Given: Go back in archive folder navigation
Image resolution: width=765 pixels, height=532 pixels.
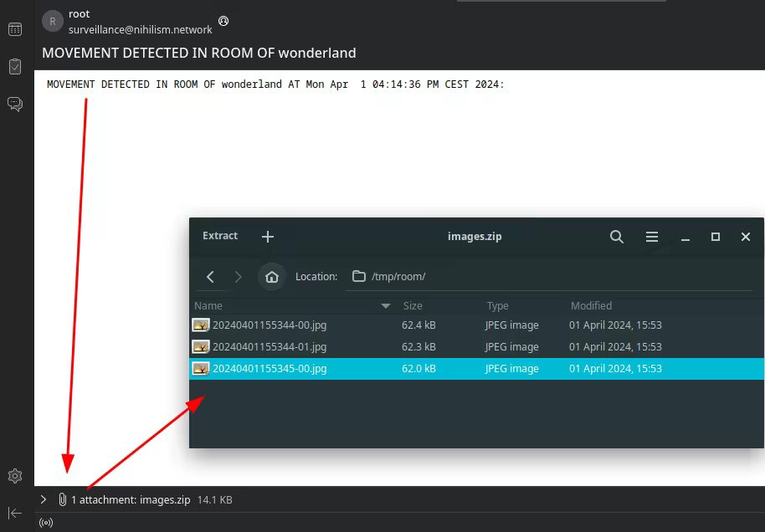Looking at the screenshot, I should pyautogui.click(x=211, y=276).
